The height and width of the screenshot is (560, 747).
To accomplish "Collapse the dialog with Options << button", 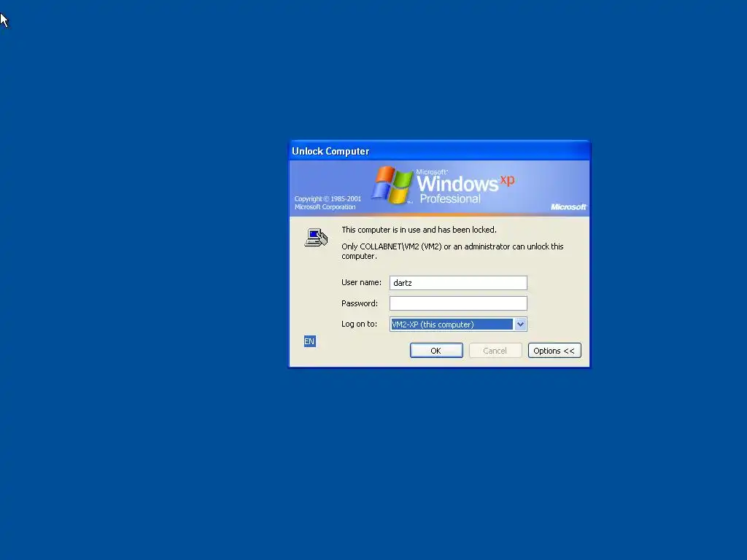I will [554, 351].
